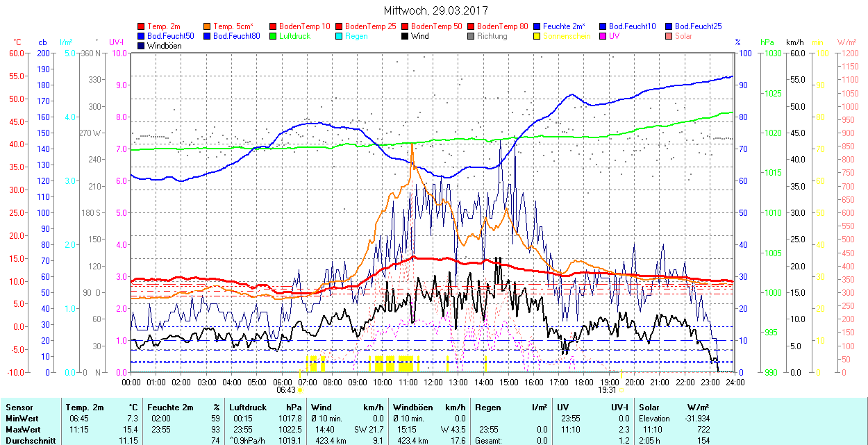Click the blue Feuchte 2m* legend square
Screen dimensions: 868x445
coord(537,26)
